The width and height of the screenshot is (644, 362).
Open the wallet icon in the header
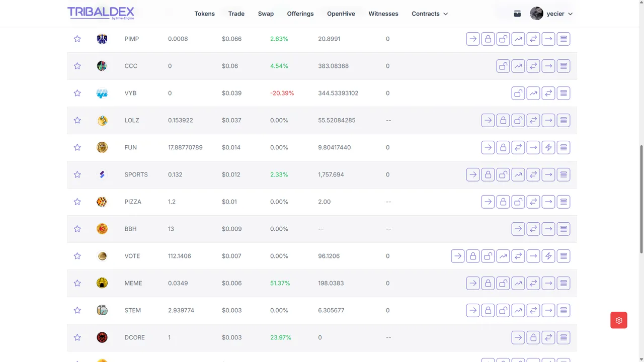[517, 14]
